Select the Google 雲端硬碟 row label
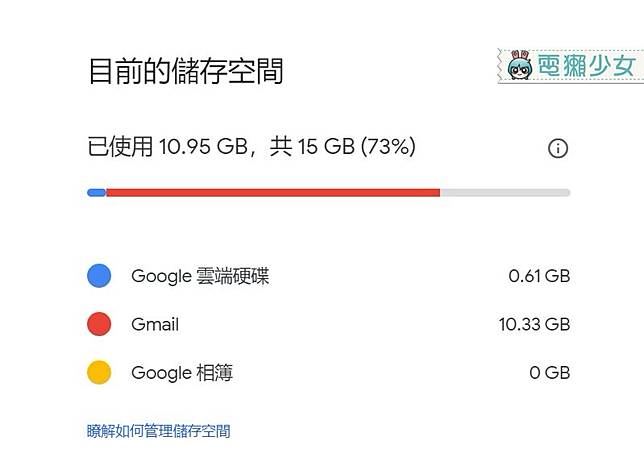This screenshot has width=644, height=470. click(x=200, y=276)
